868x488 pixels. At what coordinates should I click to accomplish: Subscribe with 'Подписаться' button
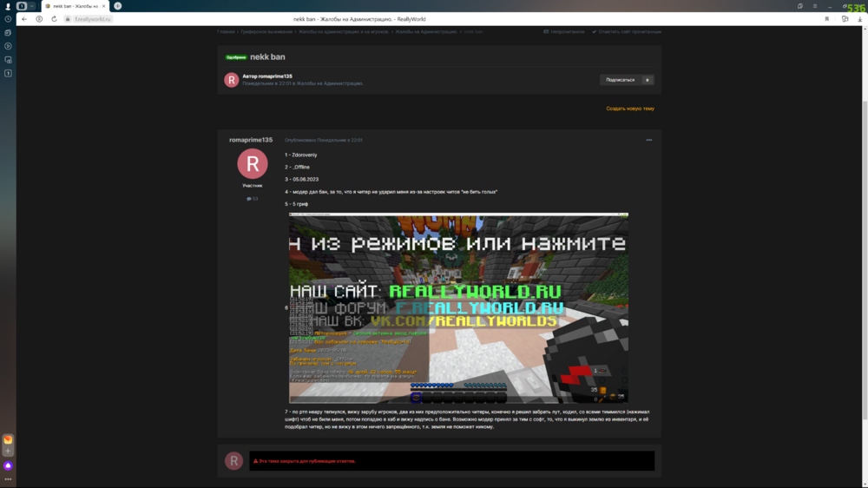point(620,80)
